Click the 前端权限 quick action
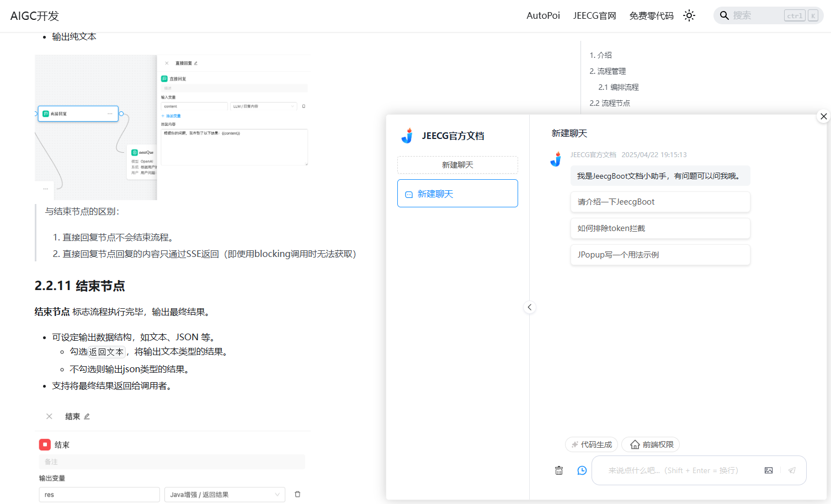 click(651, 444)
